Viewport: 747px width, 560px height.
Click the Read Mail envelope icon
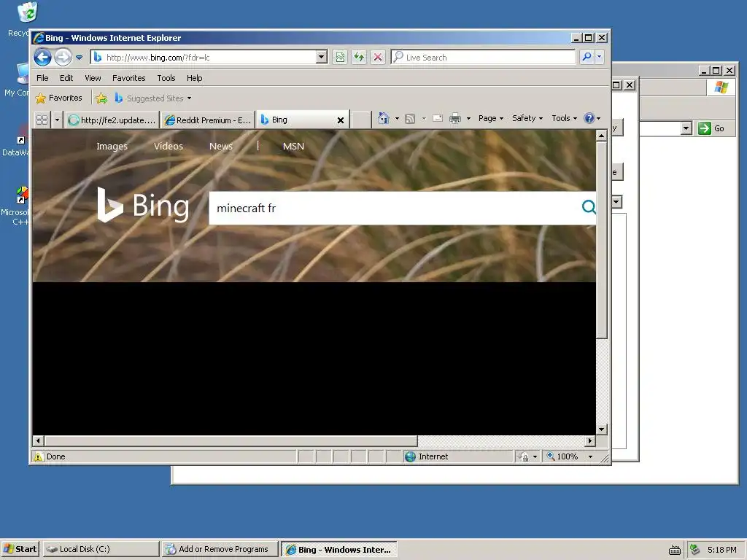tap(438, 118)
